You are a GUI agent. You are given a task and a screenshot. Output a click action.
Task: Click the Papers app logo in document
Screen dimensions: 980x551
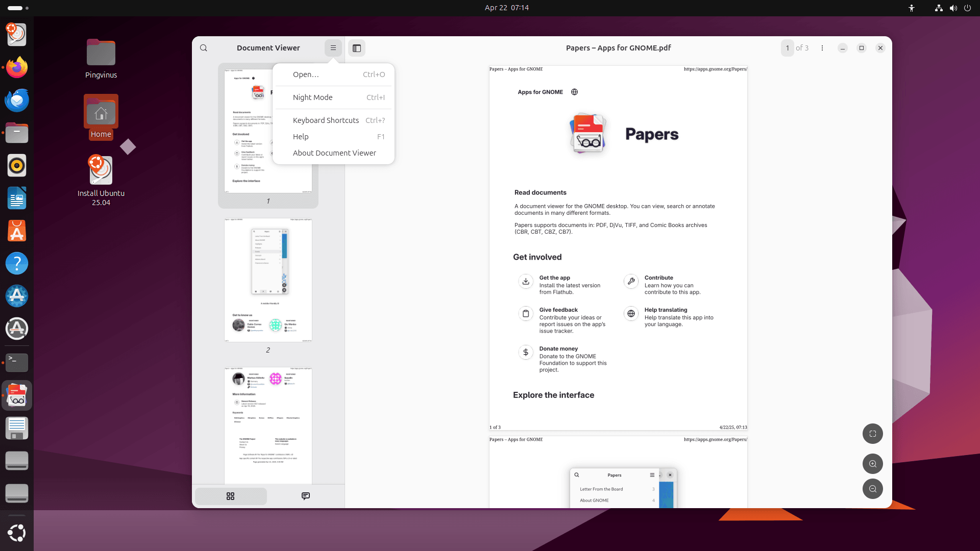point(588,134)
